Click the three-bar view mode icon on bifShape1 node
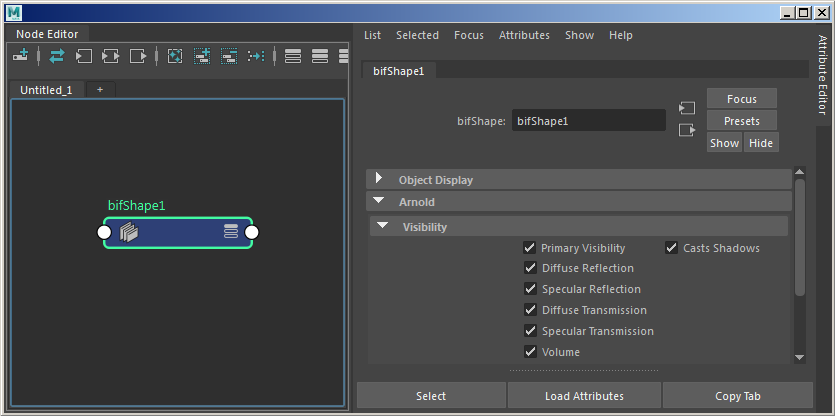The width and height of the screenshot is (835, 416). pos(231,231)
